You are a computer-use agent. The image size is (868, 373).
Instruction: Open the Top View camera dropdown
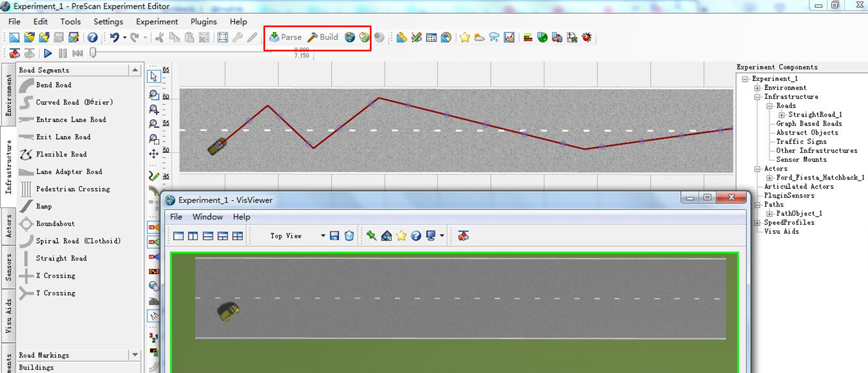323,236
